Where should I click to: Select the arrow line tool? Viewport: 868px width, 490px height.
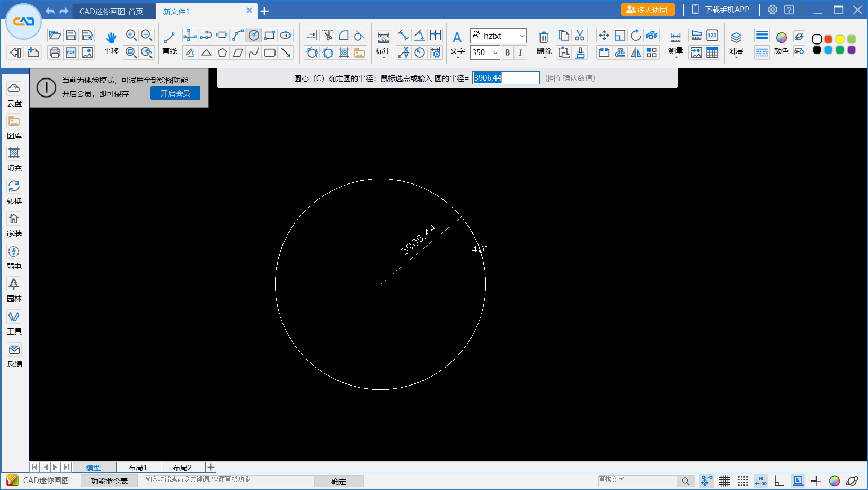[286, 52]
